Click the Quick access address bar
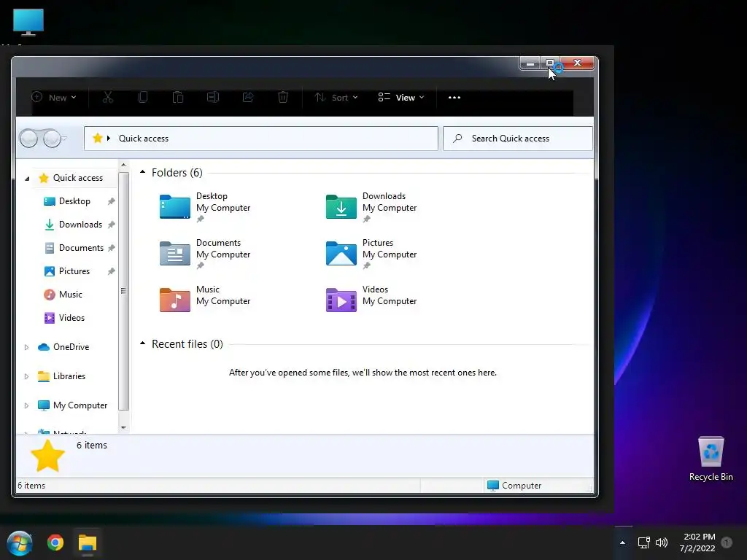 pos(261,139)
